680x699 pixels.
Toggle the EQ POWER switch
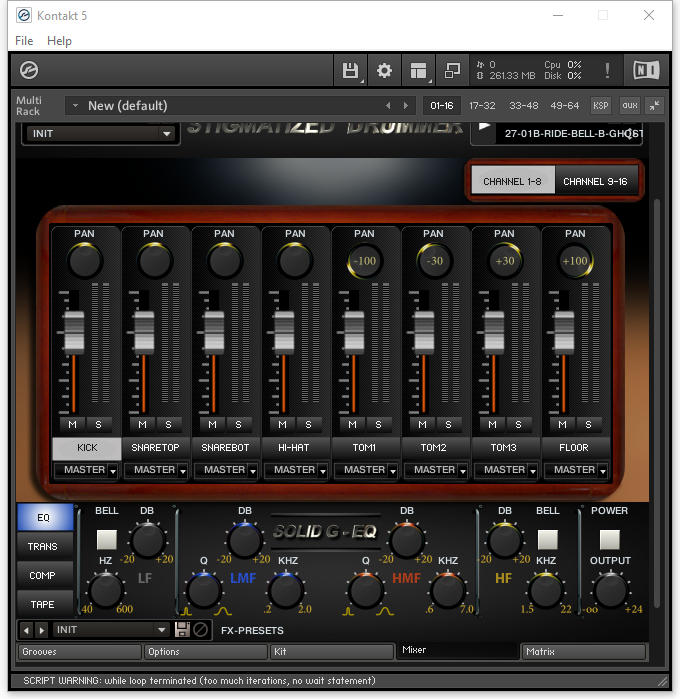(610, 539)
